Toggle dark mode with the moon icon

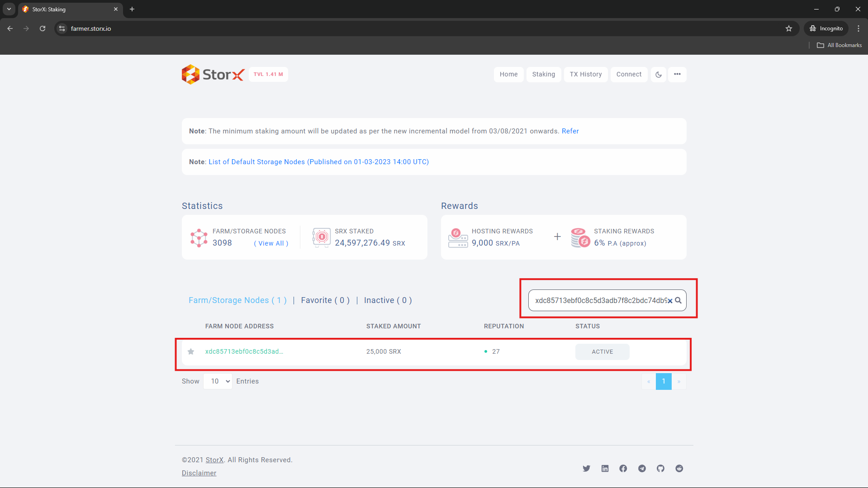click(658, 74)
